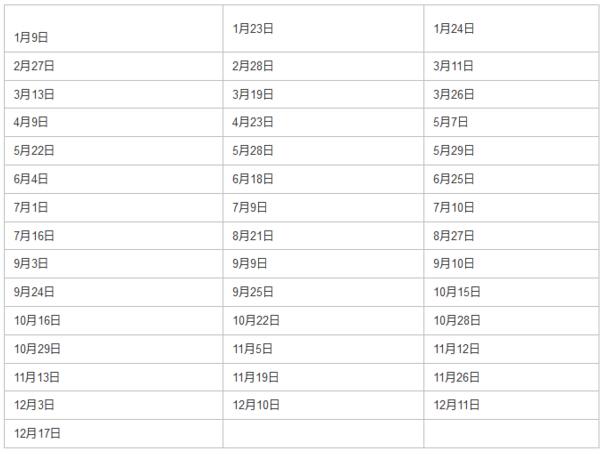Click the 12月10日 cell
The height and width of the screenshot is (454, 603).
point(256,405)
